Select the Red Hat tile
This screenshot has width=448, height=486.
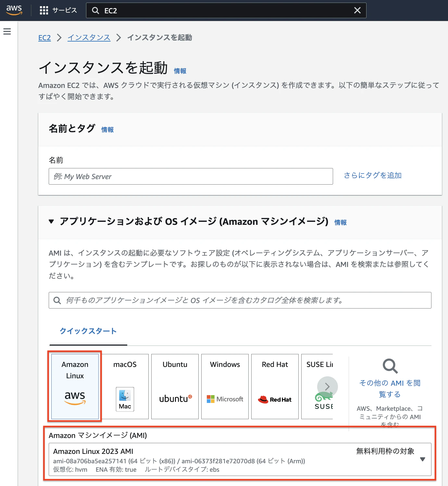pyautogui.click(x=275, y=386)
